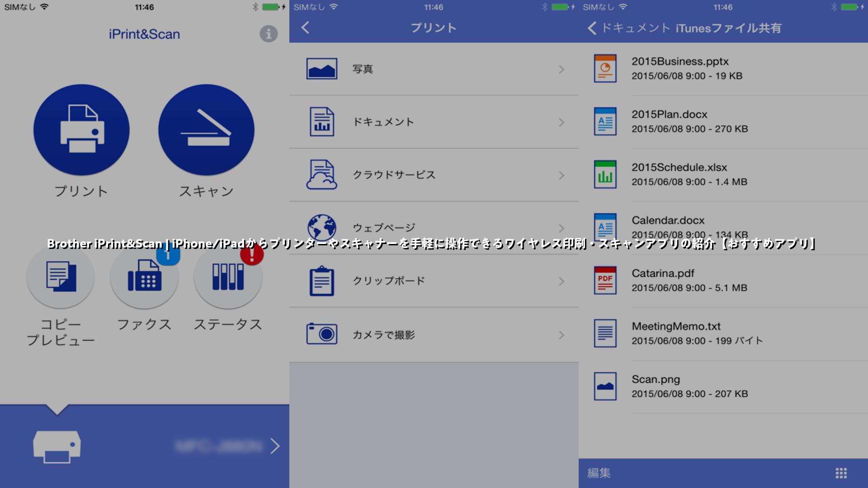Tap the ドキュメント document icon

click(x=322, y=122)
